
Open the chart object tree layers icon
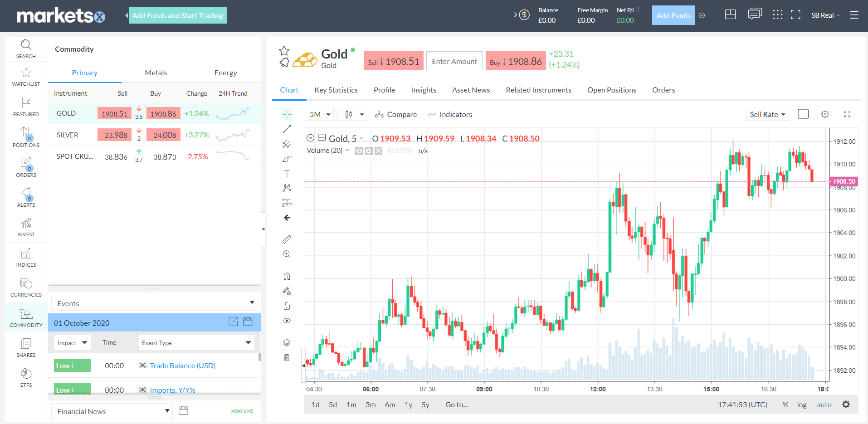point(287,342)
